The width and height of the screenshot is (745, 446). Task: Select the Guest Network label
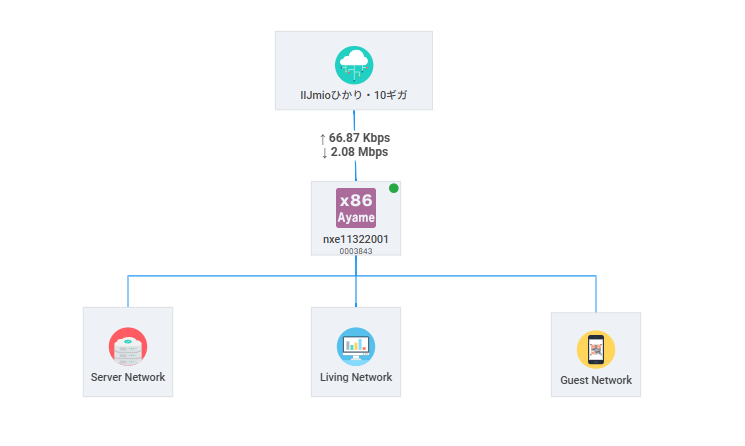pos(595,381)
